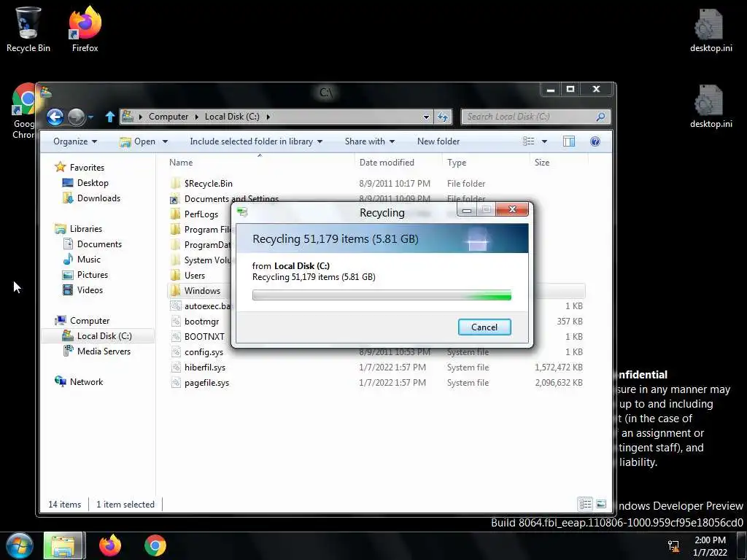Open the Share with dropdown
Screen dimensions: 747x560
[x=370, y=141]
